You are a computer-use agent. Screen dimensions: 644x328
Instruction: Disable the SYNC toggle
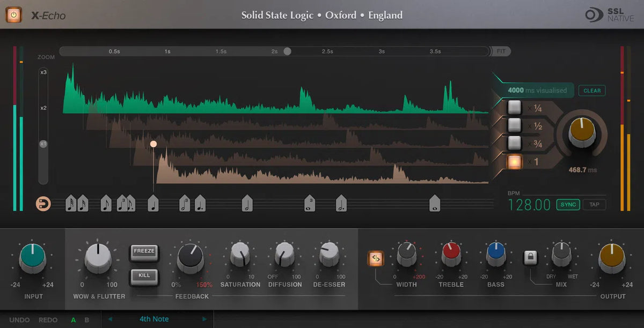(568, 204)
